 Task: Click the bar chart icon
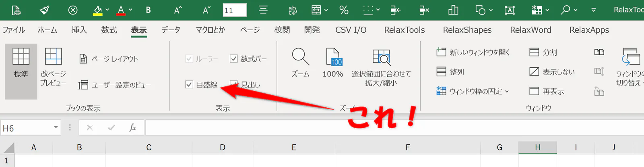pos(453,10)
